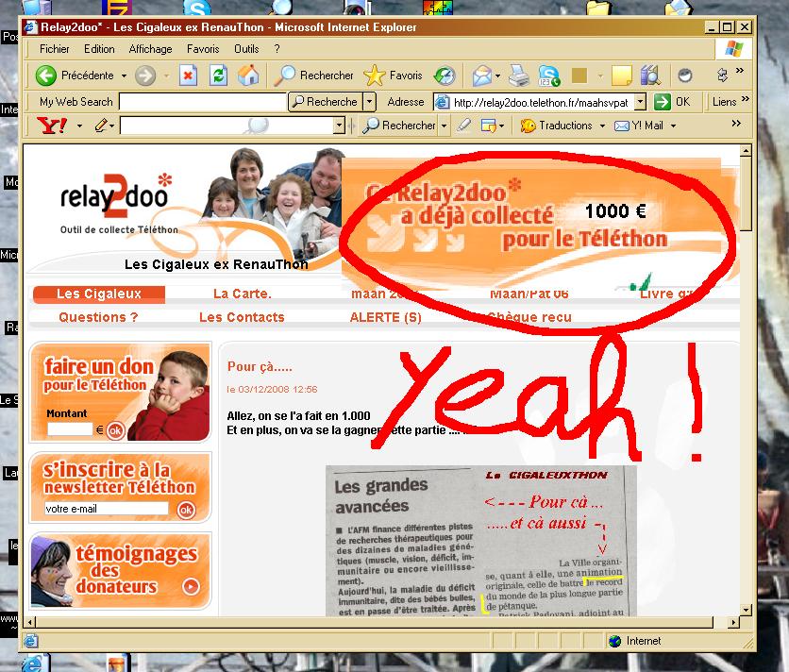789x672 pixels.
Task: Click the horizontal scrollbar right arrow
Action: click(734, 623)
